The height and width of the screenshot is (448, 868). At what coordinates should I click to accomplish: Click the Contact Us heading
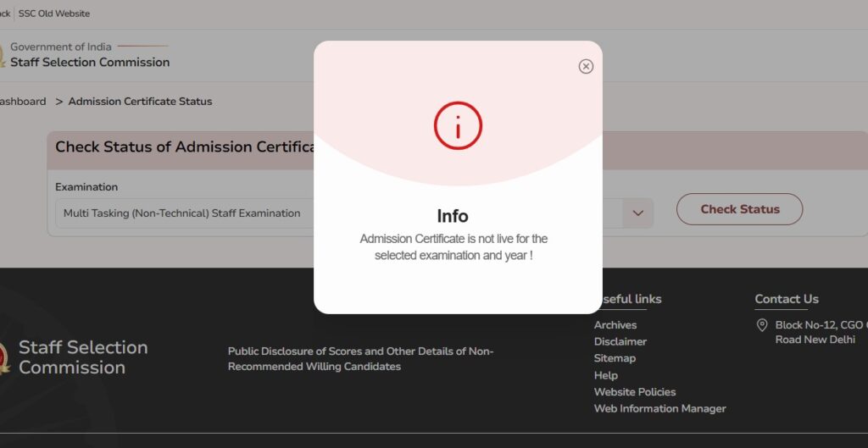click(787, 299)
